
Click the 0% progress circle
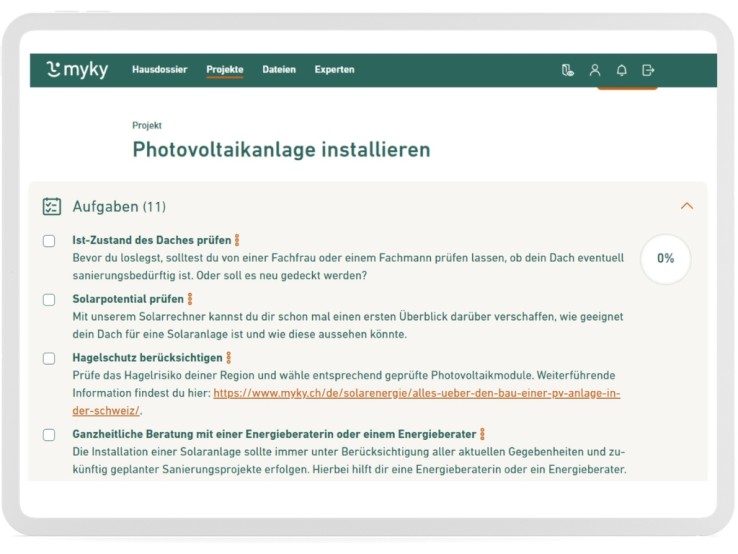tap(665, 259)
